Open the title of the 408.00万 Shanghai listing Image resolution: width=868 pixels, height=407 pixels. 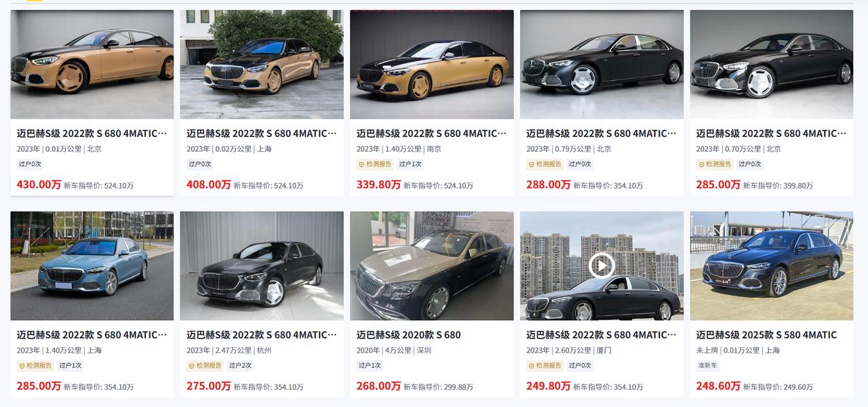point(262,134)
